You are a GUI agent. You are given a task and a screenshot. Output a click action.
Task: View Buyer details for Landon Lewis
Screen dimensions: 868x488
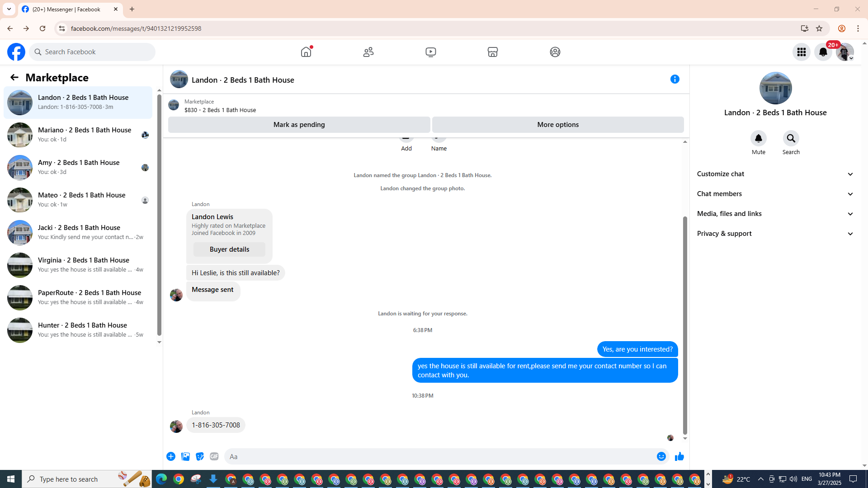pos(229,249)
